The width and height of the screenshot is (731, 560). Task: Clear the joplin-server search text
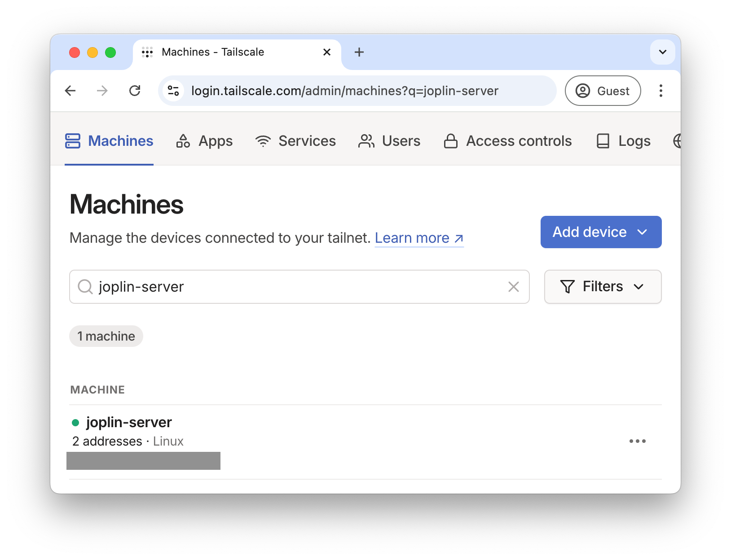click(513, 287)
